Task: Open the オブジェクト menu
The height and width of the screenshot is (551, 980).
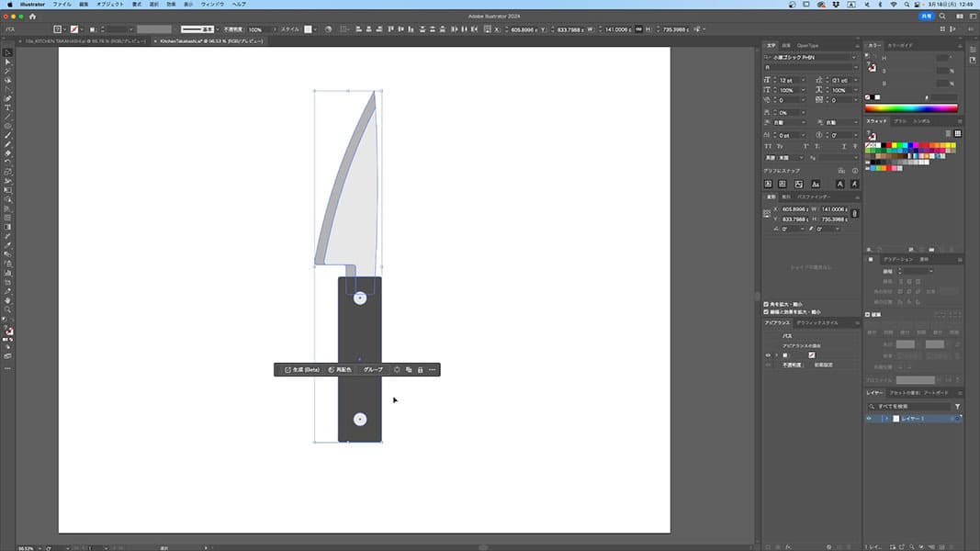Action: [109, 5]
